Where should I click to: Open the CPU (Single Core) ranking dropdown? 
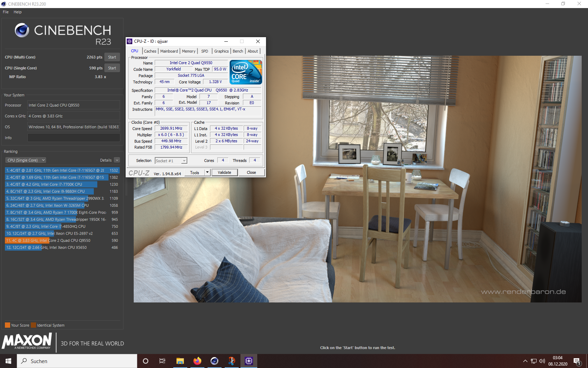tap(26, 160)
